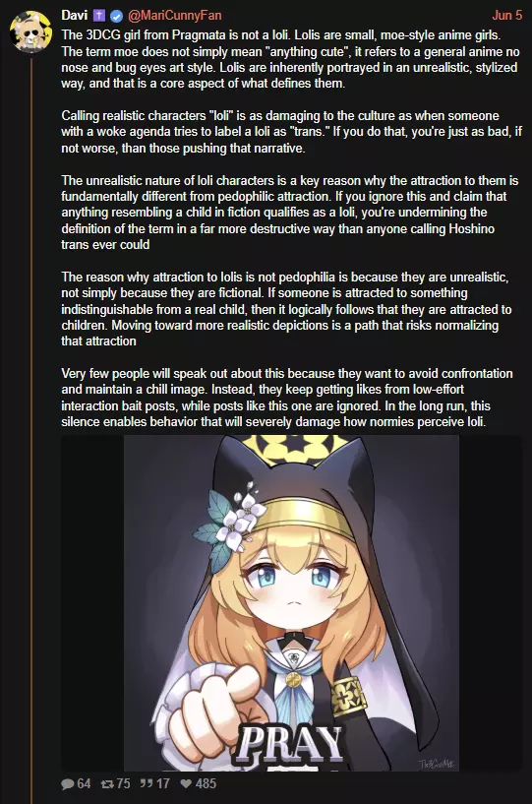532x804 pixels.
Task: Click the paragraph beginning "Very few people"
Action: point(287,398)
